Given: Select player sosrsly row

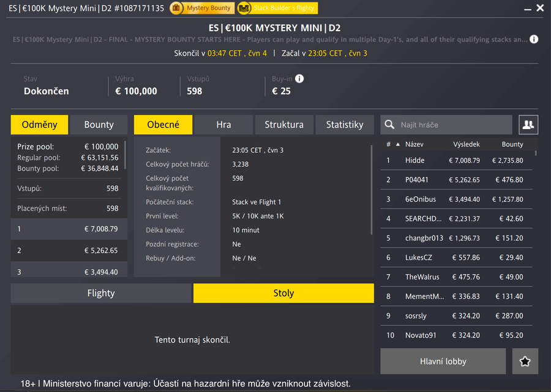Looking at the screenshot, I should point(456,316).
